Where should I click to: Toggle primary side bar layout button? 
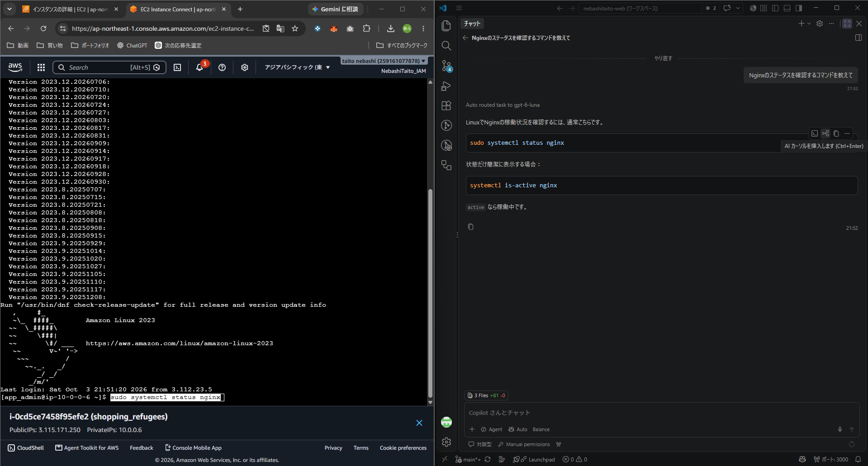point(775,8)
